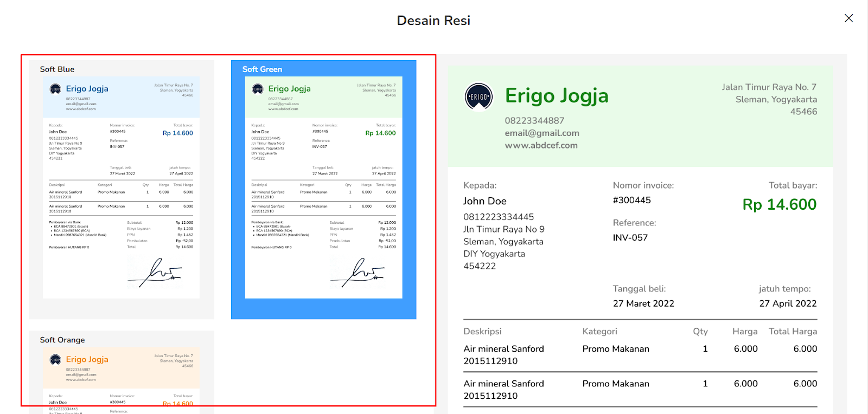Click the 27 April 2022 due date
The image size is (868, 414).
point(788,303)
